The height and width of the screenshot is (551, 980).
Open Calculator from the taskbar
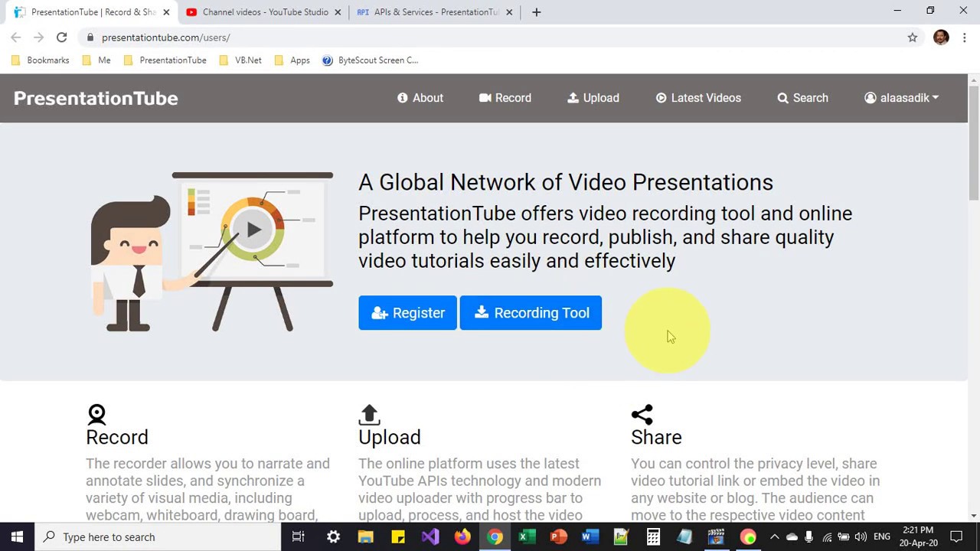653,537
